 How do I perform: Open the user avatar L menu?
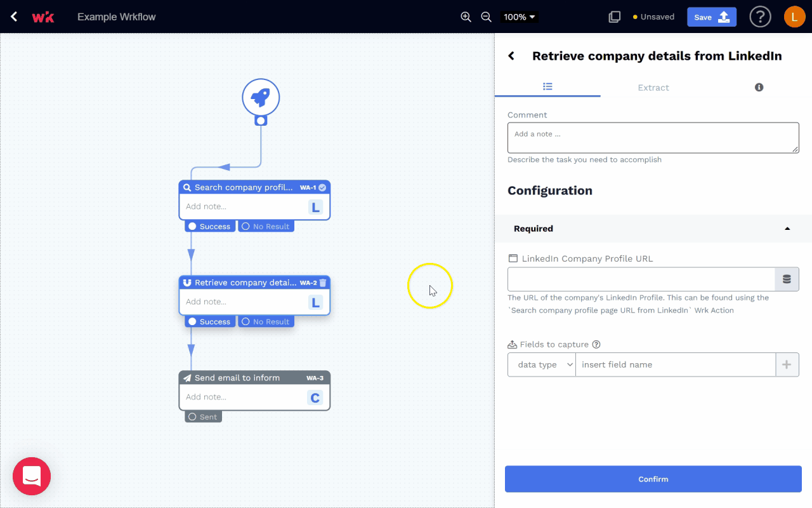point(794,17)
